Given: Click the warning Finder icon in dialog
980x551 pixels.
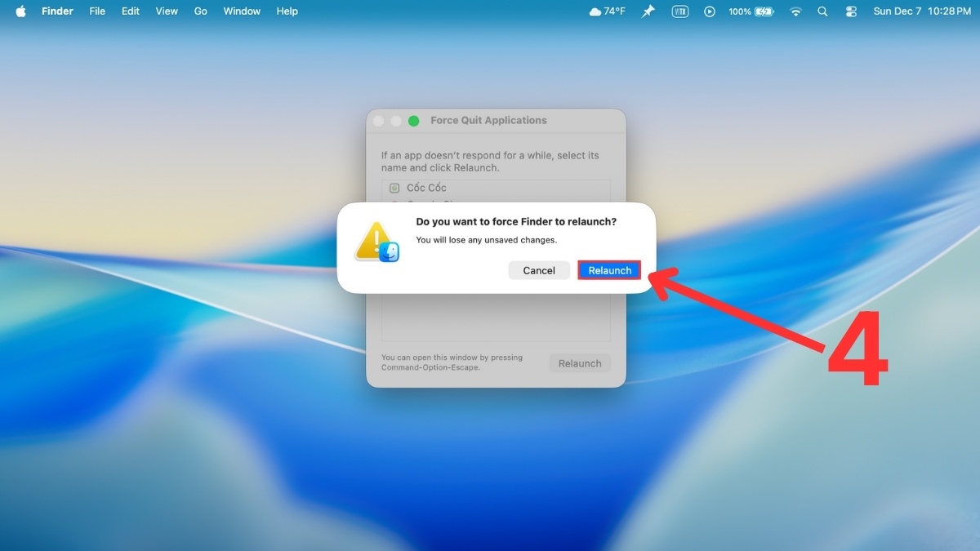Looking at the screenshot, I should (x=376, y=242).
